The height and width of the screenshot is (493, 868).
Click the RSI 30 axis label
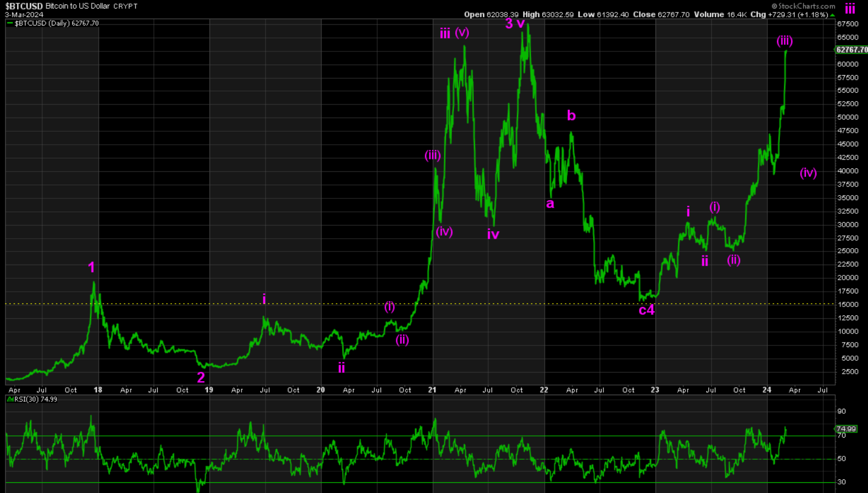pyautogui.click(x=841, y=482)
